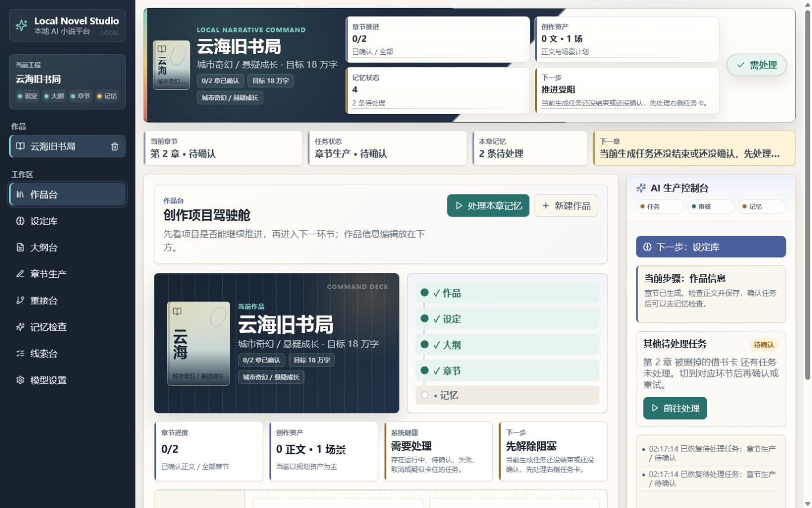Click 创作资产 0 文 • 1 场 card
Image resolution: width=812 pixels, height=508 pixels.
[627, 39]
